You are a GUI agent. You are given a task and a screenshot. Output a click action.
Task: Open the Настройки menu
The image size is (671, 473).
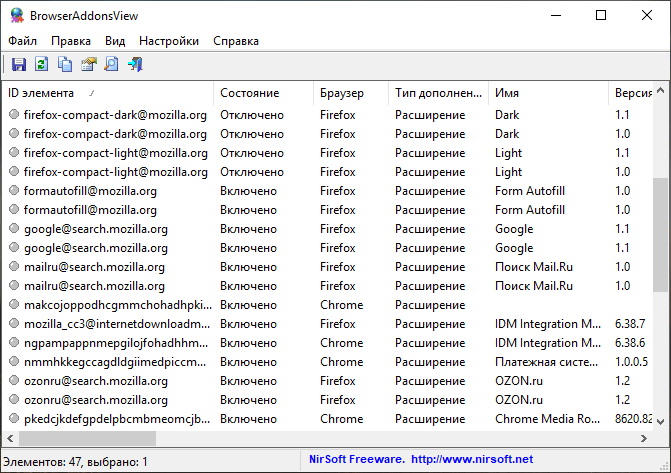169,41
